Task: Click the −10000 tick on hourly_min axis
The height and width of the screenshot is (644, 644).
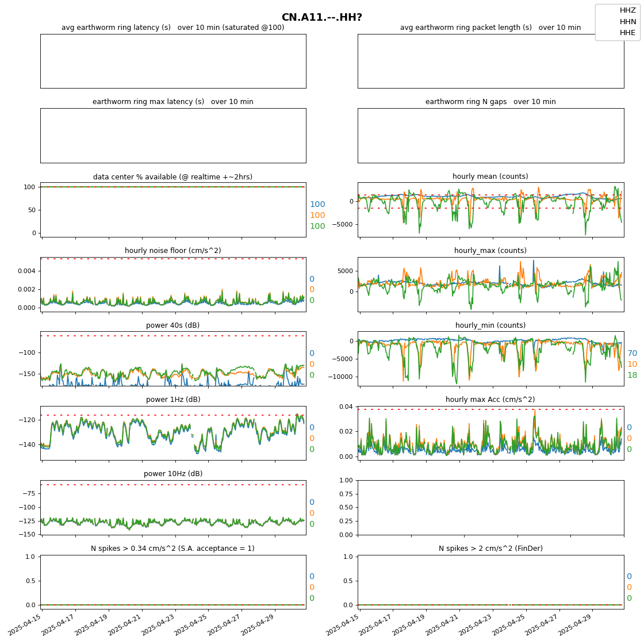Action: (x=340, y=377)
